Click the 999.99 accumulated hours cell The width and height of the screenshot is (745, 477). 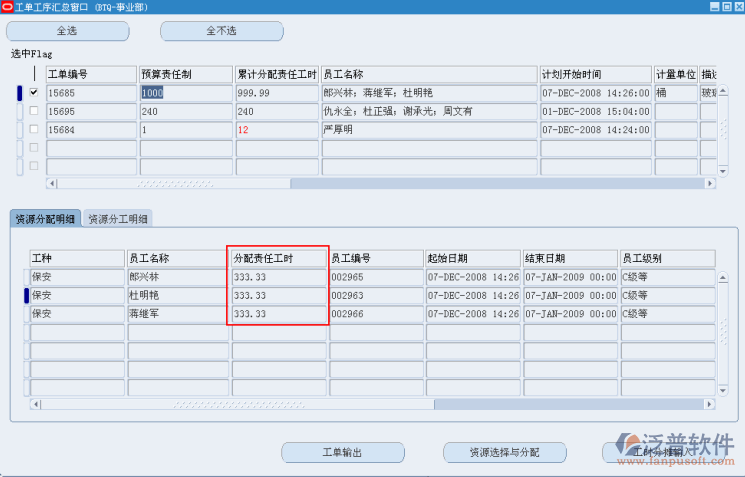click(277, 93)
